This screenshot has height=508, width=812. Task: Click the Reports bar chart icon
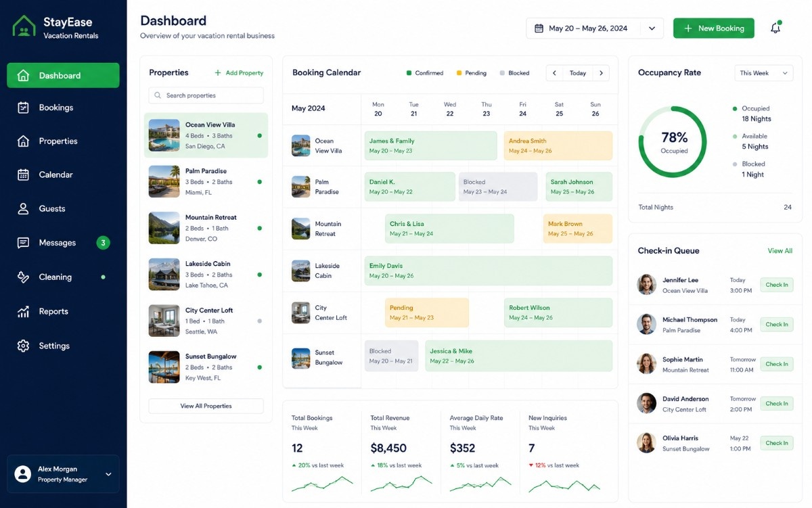point(23,311)
